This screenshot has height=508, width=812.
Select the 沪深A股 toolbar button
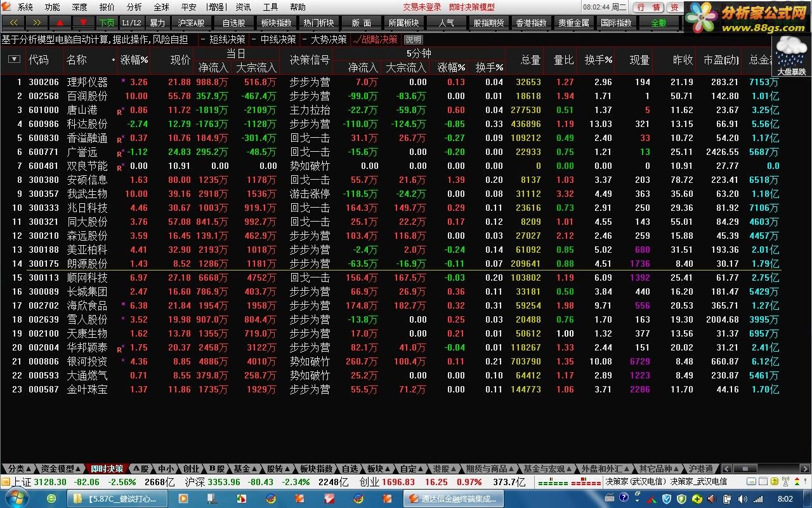coord(191,22)
